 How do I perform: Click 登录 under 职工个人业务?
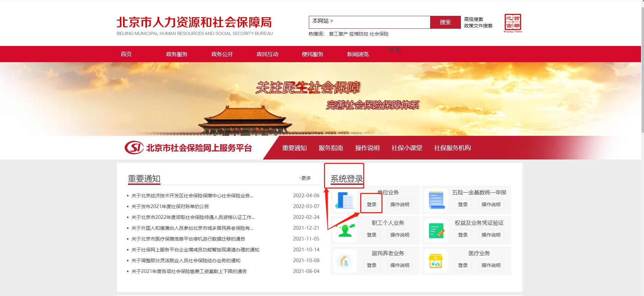click(x=372, y=235)
